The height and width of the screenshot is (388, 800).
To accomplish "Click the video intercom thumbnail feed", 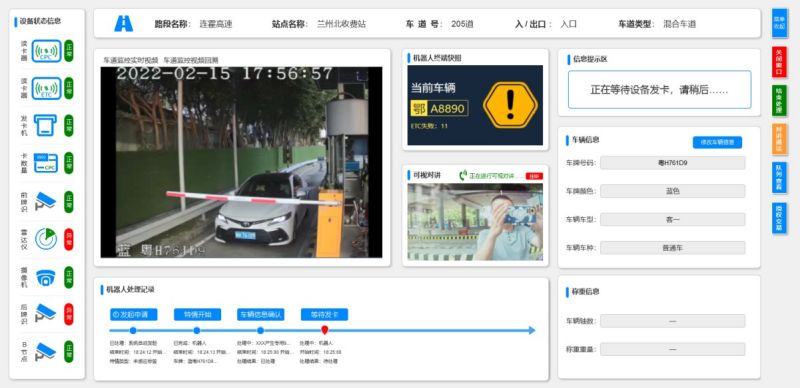I will (475, 222).
